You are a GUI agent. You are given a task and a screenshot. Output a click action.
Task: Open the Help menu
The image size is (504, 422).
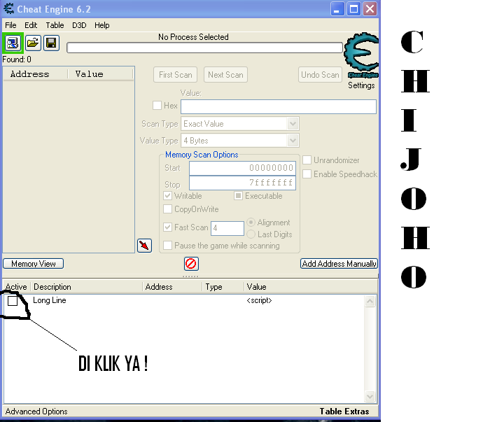tap(102, 25)
